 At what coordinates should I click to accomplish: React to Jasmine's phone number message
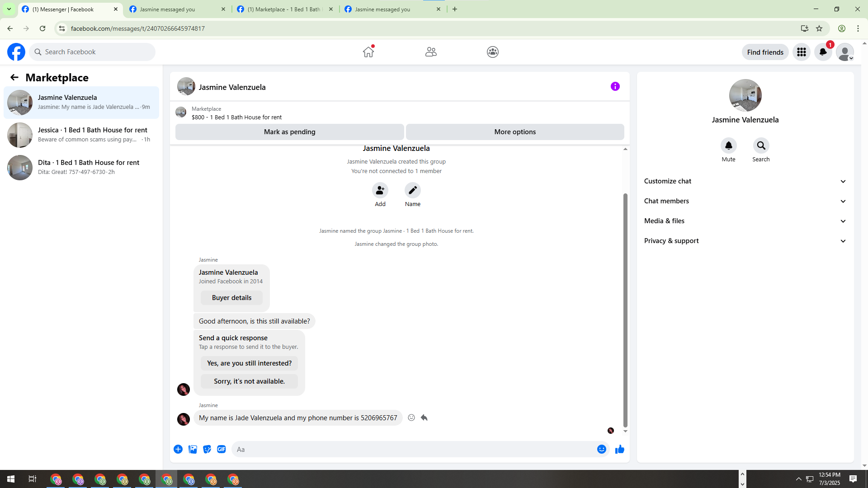[411, 418]
